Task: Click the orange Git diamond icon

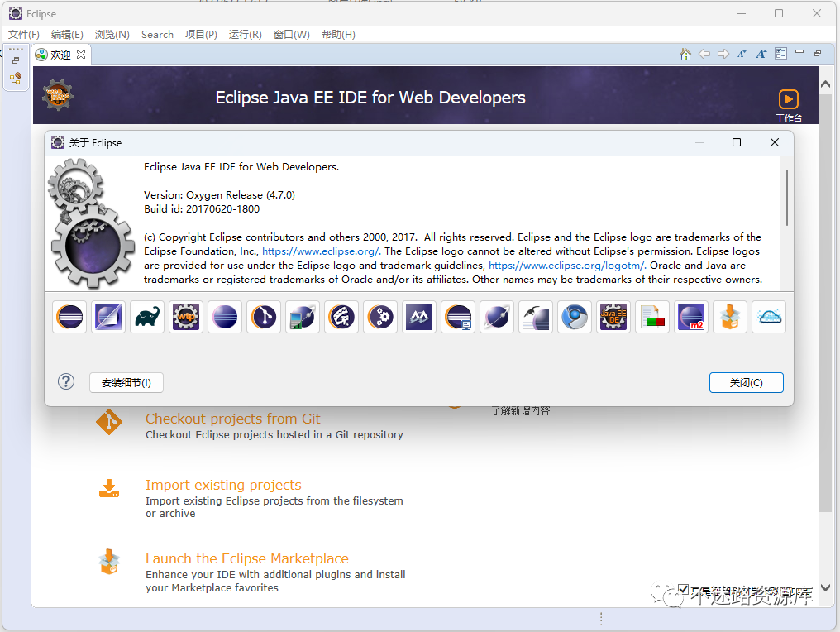Action: (x=109, y=422)
